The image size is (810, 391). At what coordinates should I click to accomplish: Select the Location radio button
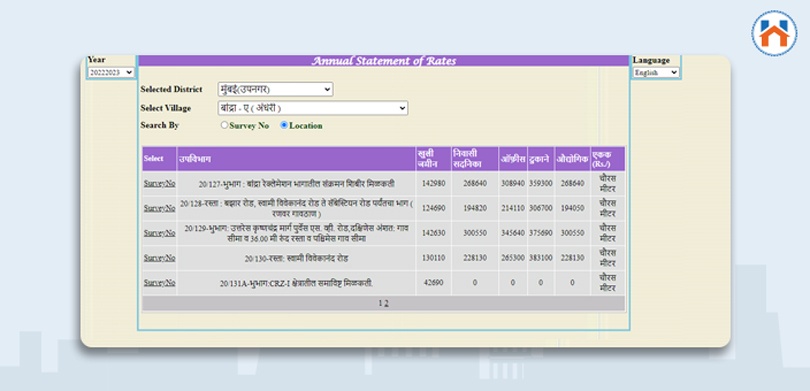[284, 125]
